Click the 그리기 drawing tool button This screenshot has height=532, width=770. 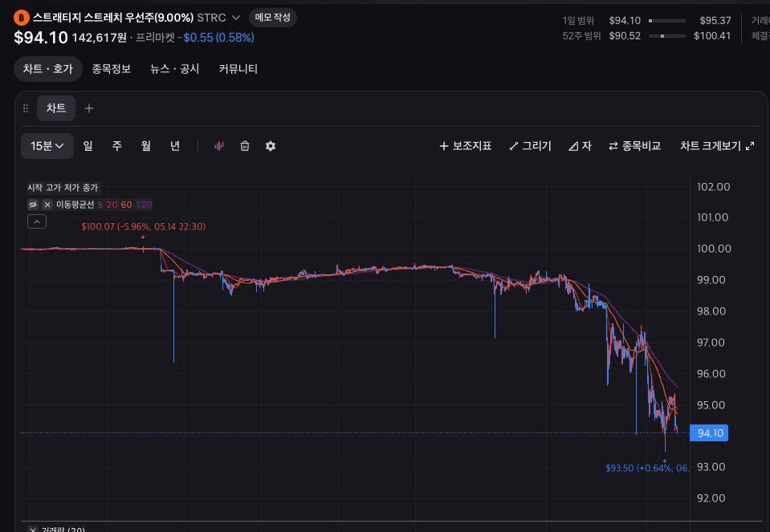click(531, 146)
